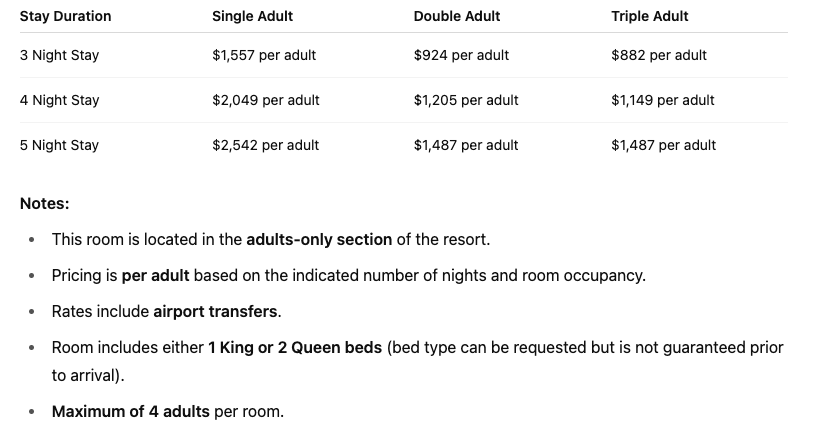Click the Single Adult column header
Screen dimensions: 813x442
pyautogui.click(x=252, y=16)
